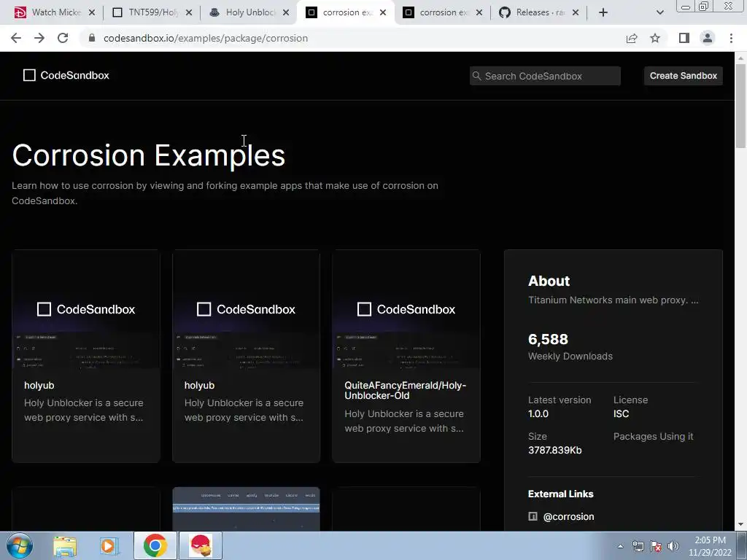This screenshot has height=560, width=747.
Task: Open the network tray icon
Action: 638,546
